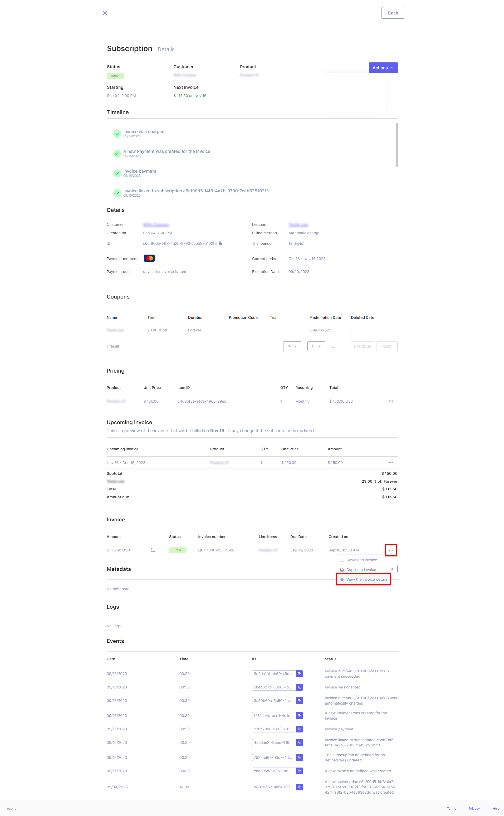Click invoice number QCPT006WUJ-4588 in the Invoice table
This screenshot has height=816, width=504.
click(216, 550)
